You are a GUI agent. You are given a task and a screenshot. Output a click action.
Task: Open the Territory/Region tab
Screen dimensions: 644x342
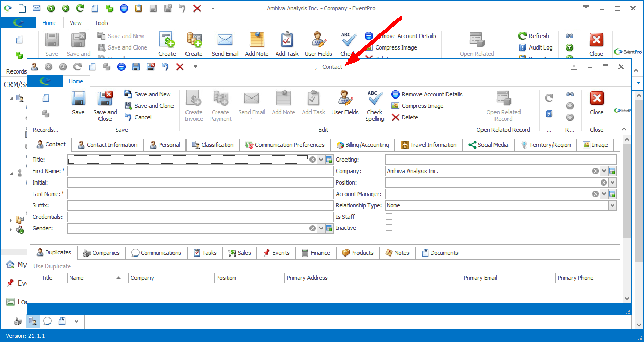point(546,145)
